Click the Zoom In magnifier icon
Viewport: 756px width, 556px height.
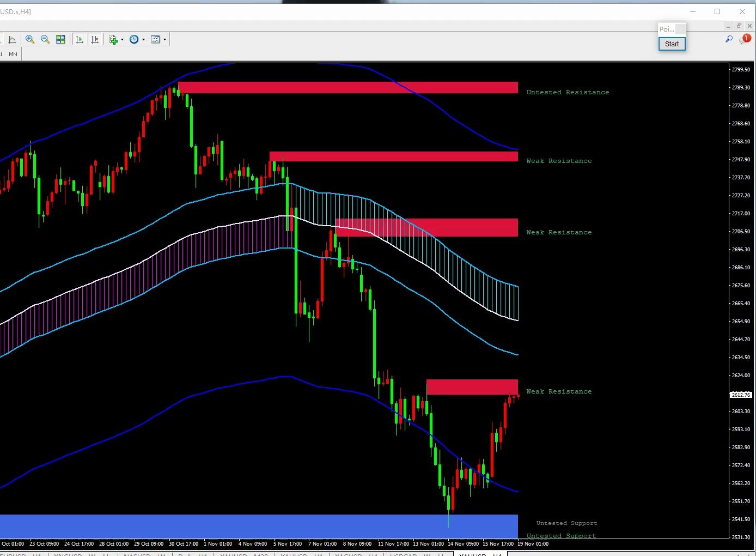point(30,39)
